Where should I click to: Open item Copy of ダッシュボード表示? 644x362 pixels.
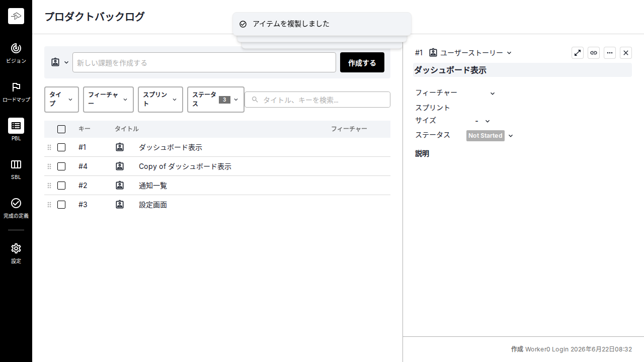pos(185,166)
